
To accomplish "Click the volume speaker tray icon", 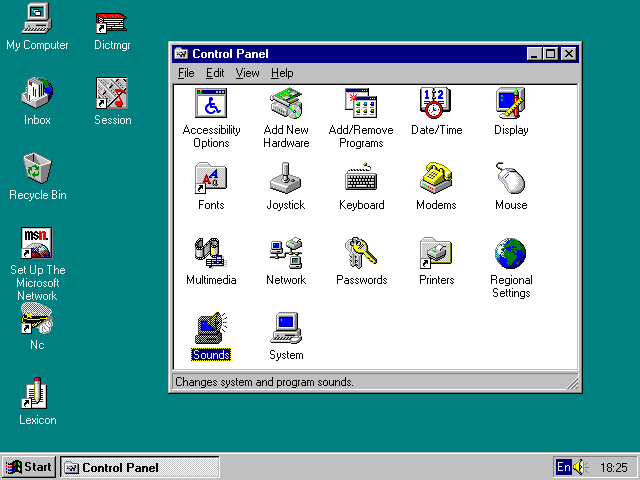I will coord(583,467).
